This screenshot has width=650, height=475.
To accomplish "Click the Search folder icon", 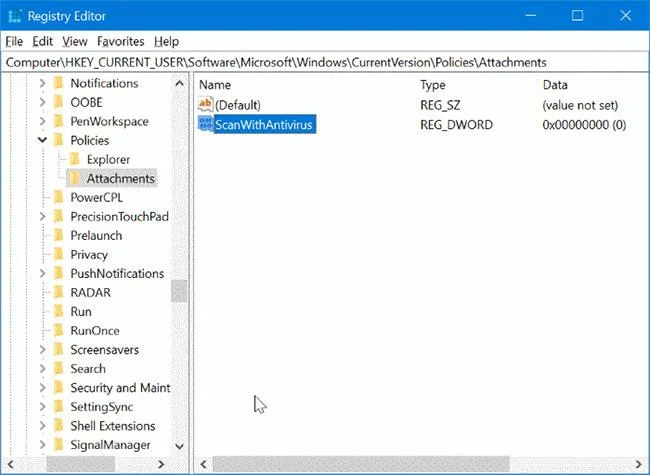I will pyautogui.click(x=59, y=369).
